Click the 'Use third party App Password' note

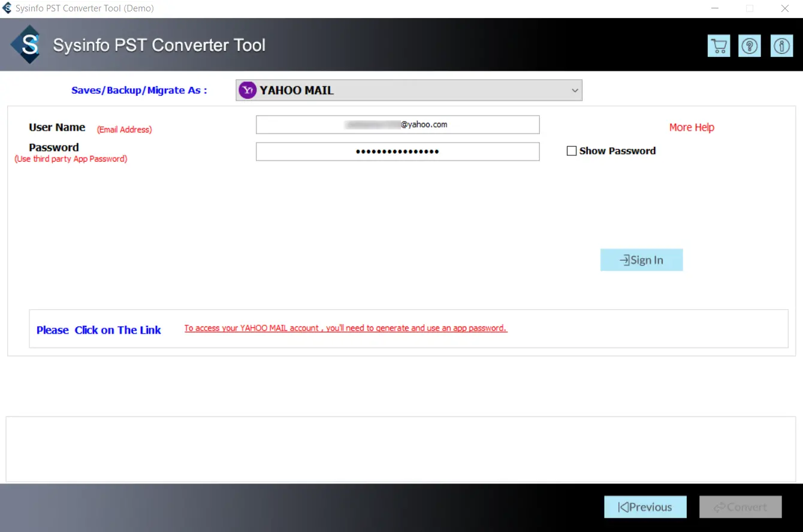tap(71, 159)
